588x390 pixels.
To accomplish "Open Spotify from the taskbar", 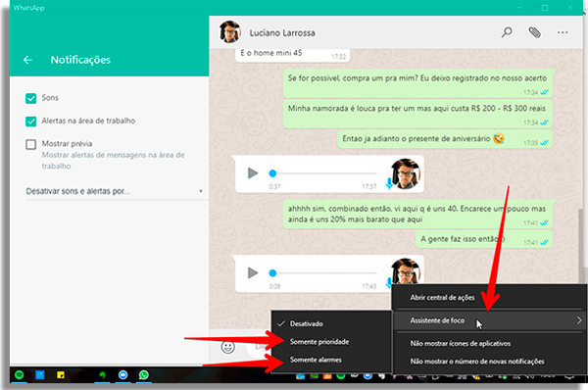I will coord(20,374).
